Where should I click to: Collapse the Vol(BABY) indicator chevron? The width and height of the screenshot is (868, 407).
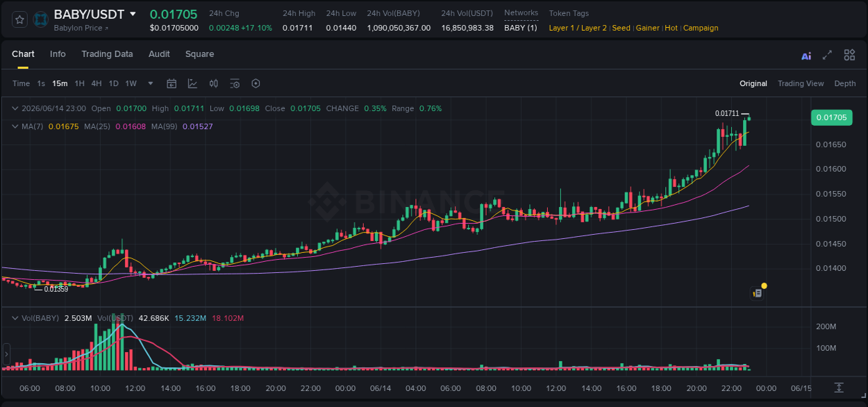[15, 317]
